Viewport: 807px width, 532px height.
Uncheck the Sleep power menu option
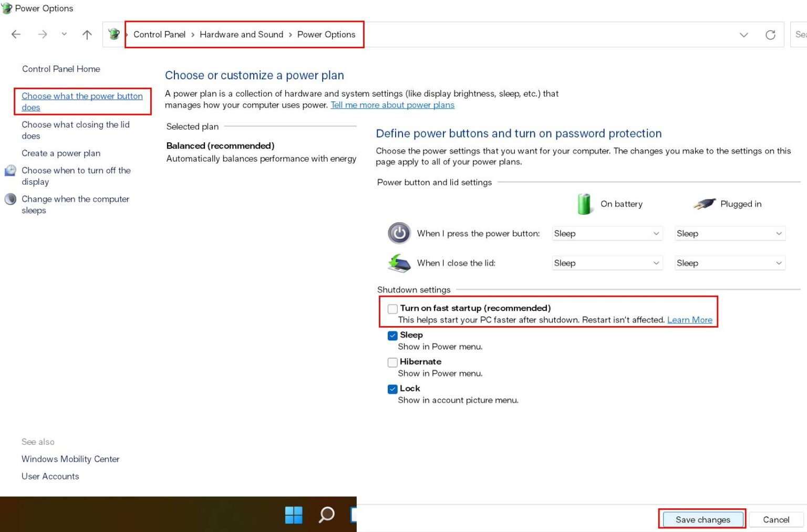392,336
